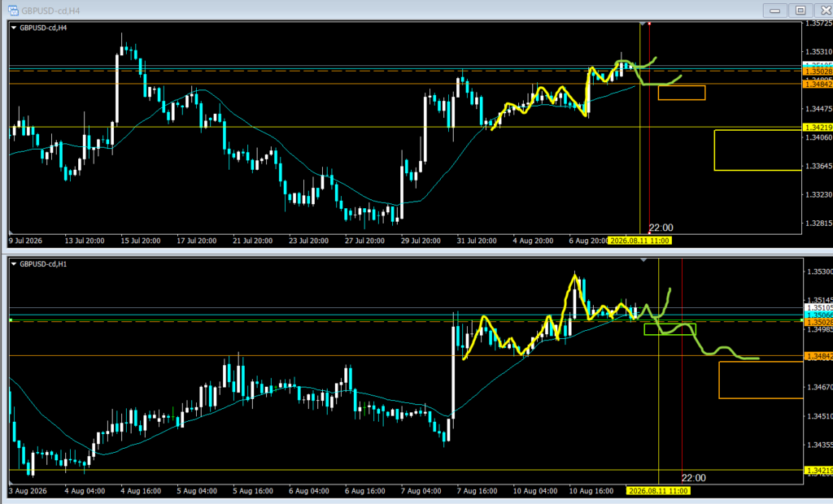Click the 1.33645 price on H4 scale
The width and height of the screenshot is (833, 504).
point(818,166)
